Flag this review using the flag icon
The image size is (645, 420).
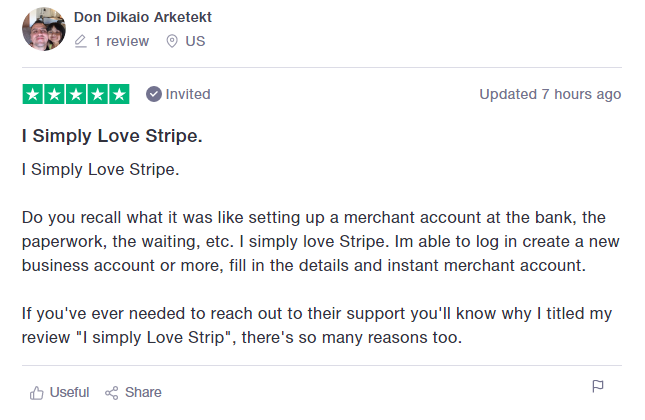tap(598, 387)
